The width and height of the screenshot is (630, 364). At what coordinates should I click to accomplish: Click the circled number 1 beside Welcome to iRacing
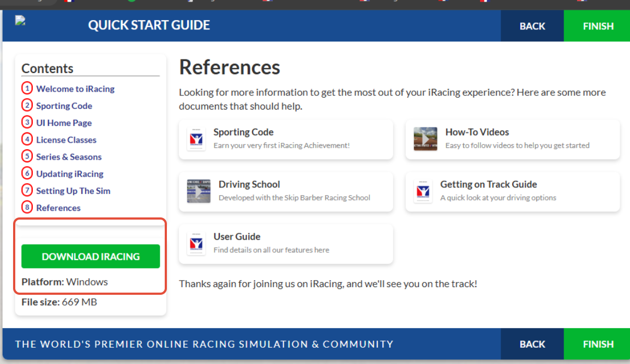coord(27,88)
